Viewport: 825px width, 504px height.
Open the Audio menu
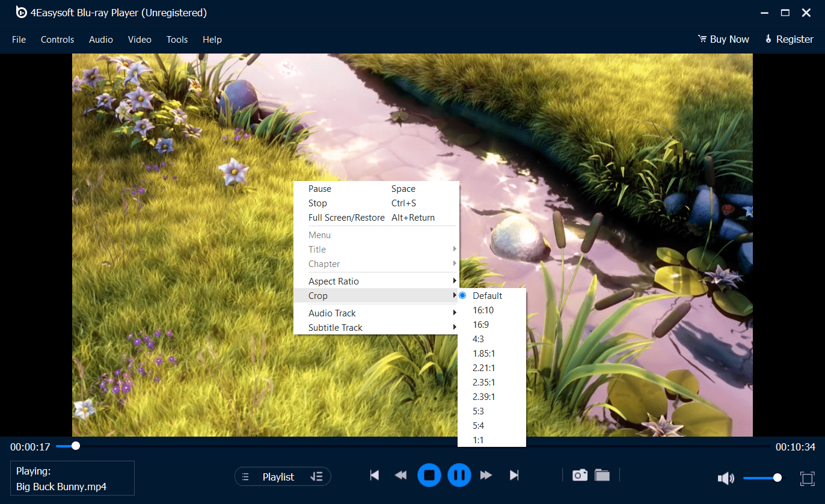click(x=101, y=39)
